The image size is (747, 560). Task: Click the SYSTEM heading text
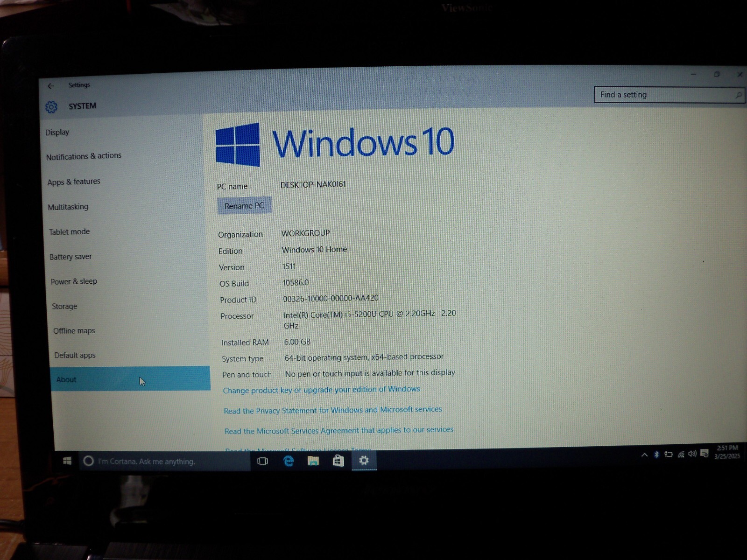click(82, 106)
